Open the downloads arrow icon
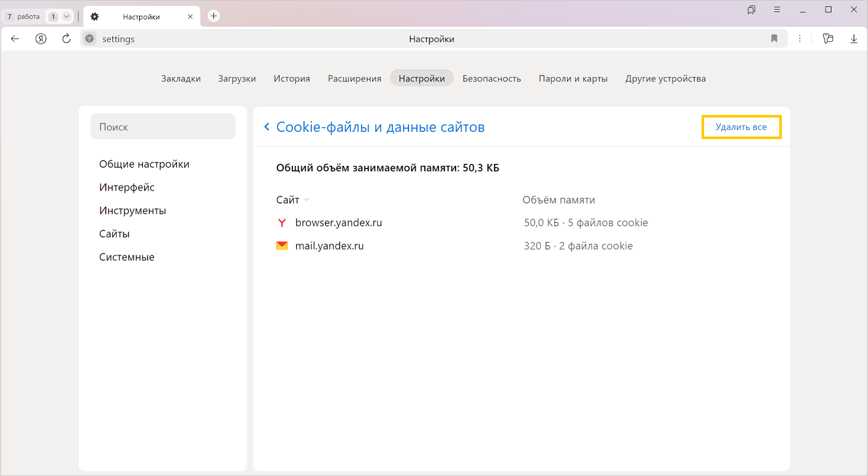The image size is (868, 476). 854,39
